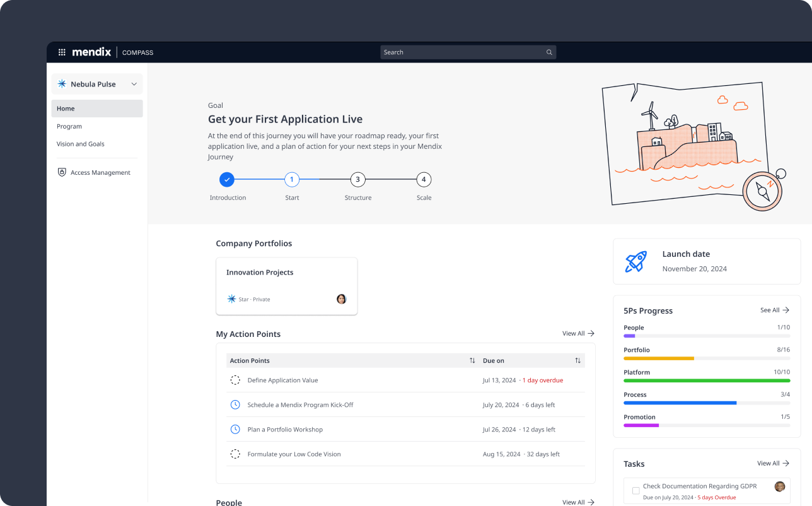Click the rocket icon by Launch date
The width and height of the screenshot is (812, 506).
coord(635,261)
